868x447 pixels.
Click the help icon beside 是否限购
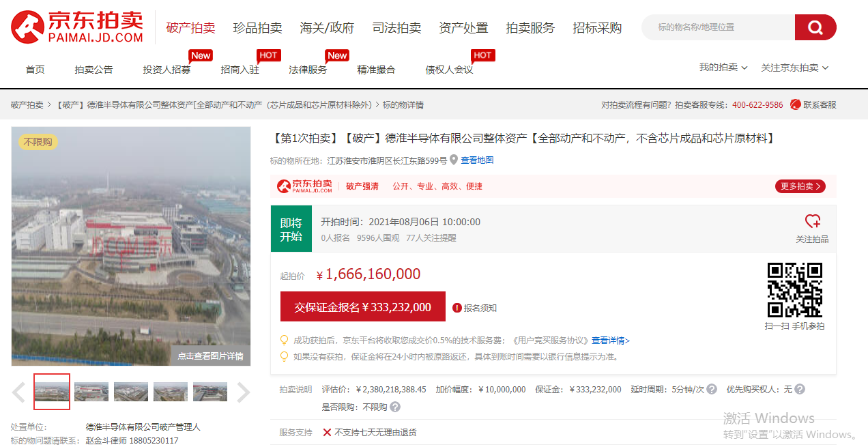coord(395,407)
